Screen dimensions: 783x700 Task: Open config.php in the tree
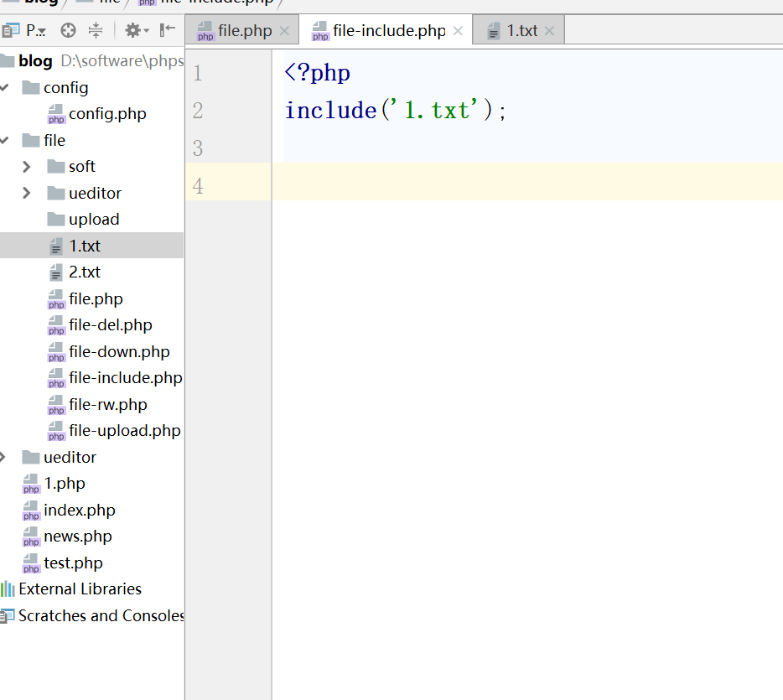(x=107, y=114)
